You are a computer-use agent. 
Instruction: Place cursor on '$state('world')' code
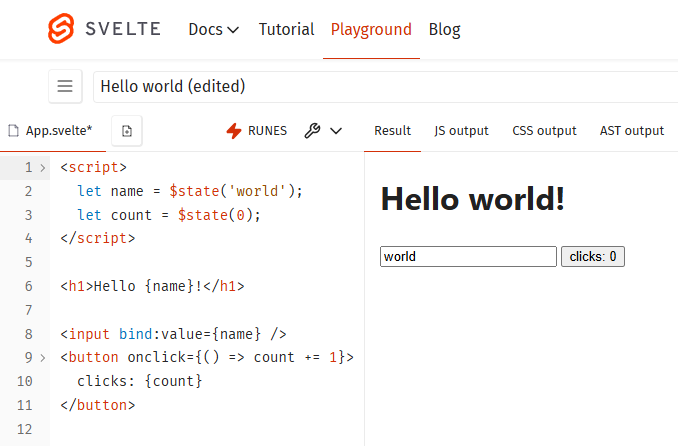(232, 191)
